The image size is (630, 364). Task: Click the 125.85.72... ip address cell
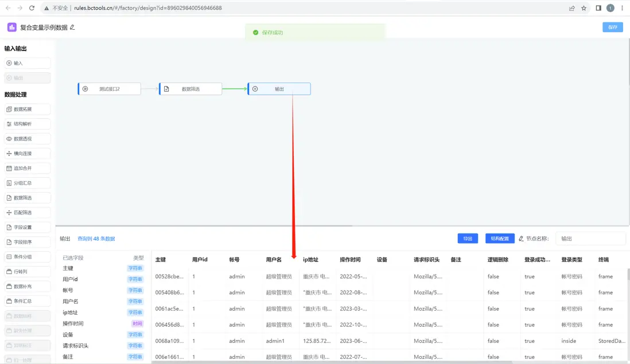(x=317, y=340)
